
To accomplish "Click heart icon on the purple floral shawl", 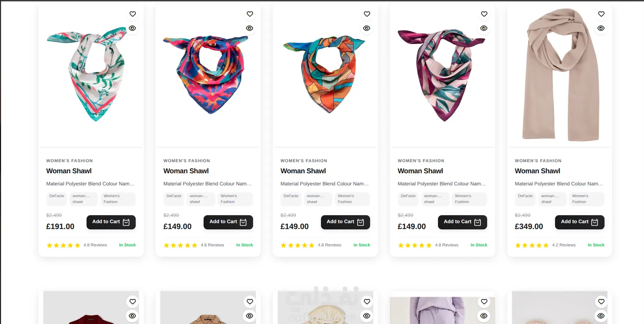I will [484, 14].
